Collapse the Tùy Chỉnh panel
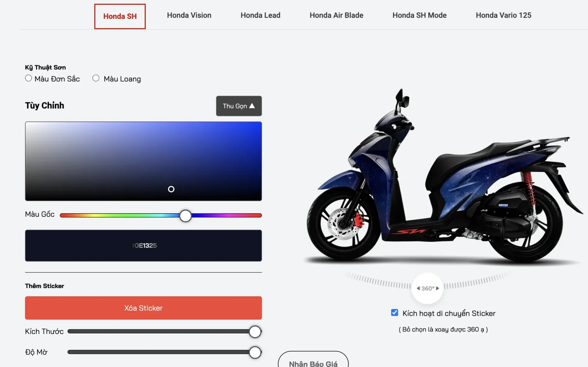Image resolution: width=588 pixels, height=367 pixels. (x=239, y=106)
